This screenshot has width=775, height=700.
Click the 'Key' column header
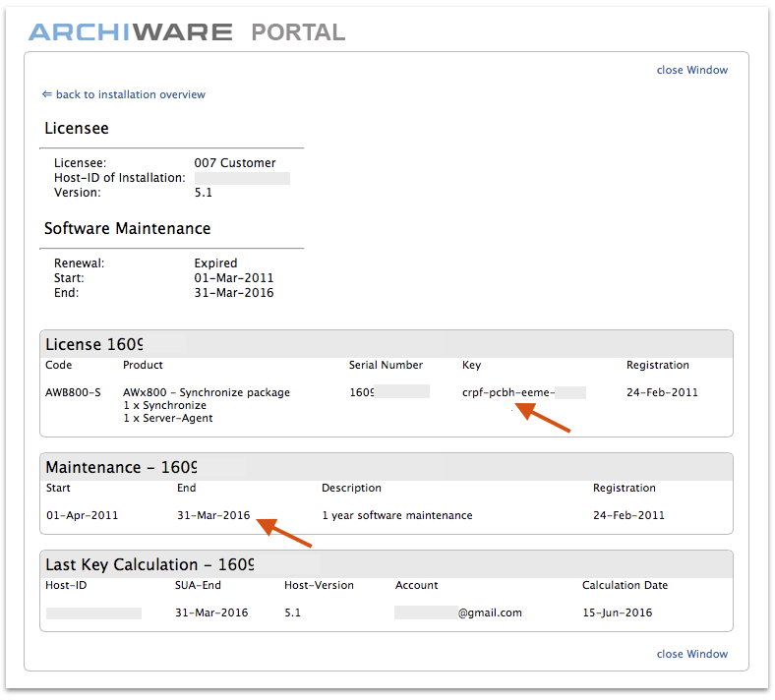tap(471, 366)
